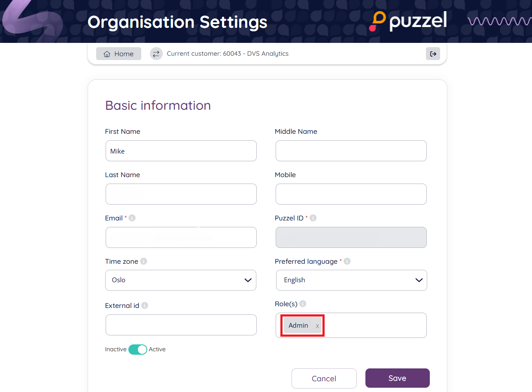Go to Home in the navigation bar
532x392 pixels.
tap(119, 54)
